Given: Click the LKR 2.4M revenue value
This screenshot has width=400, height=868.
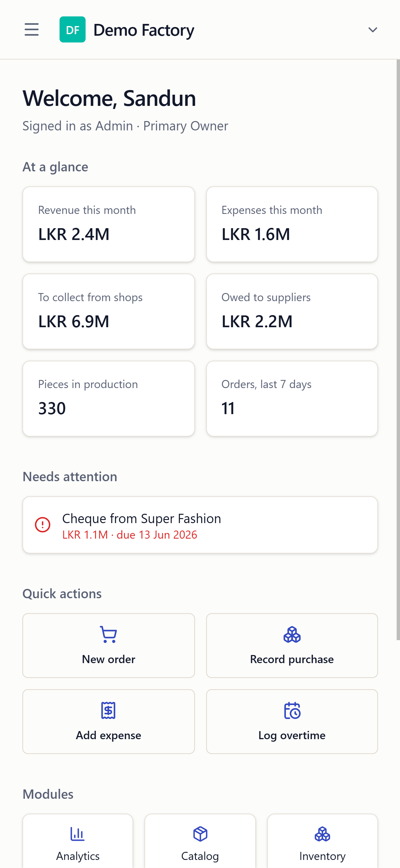Looking at the screenshot, I should 74,234.
